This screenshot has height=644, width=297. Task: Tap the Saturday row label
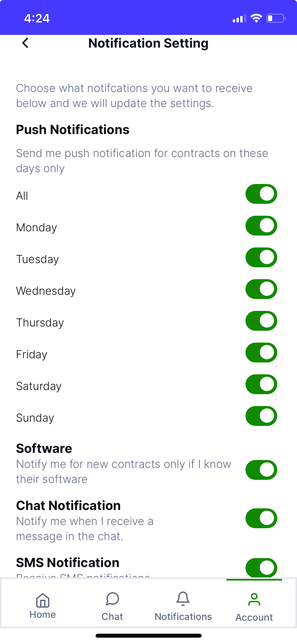[x=39, y=386]
